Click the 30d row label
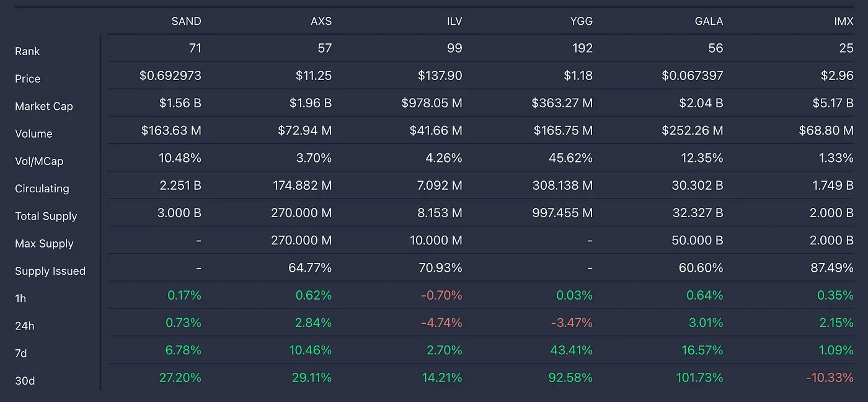Screen dimensions: 868x402 pyautogui.click(x=25, y=381)
